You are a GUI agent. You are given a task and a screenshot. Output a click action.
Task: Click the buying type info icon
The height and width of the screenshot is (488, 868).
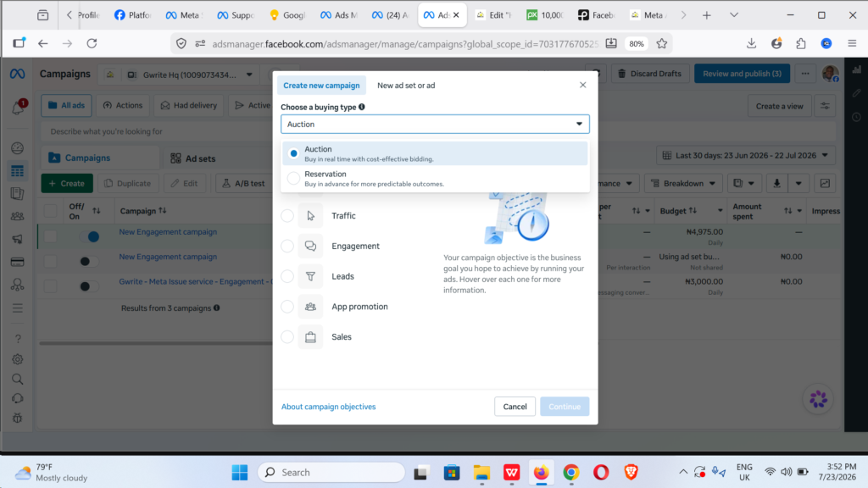361,107
